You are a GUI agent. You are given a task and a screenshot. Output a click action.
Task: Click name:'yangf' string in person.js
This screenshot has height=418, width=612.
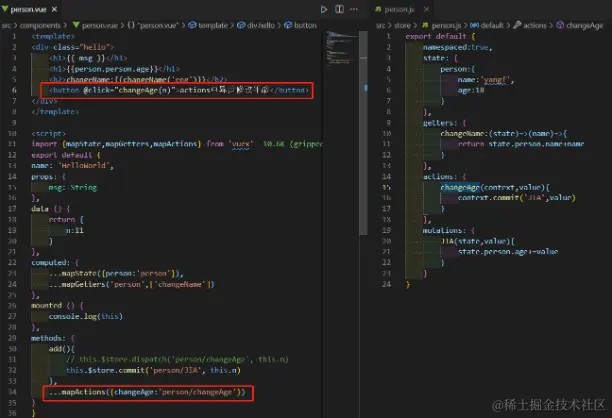486,80
